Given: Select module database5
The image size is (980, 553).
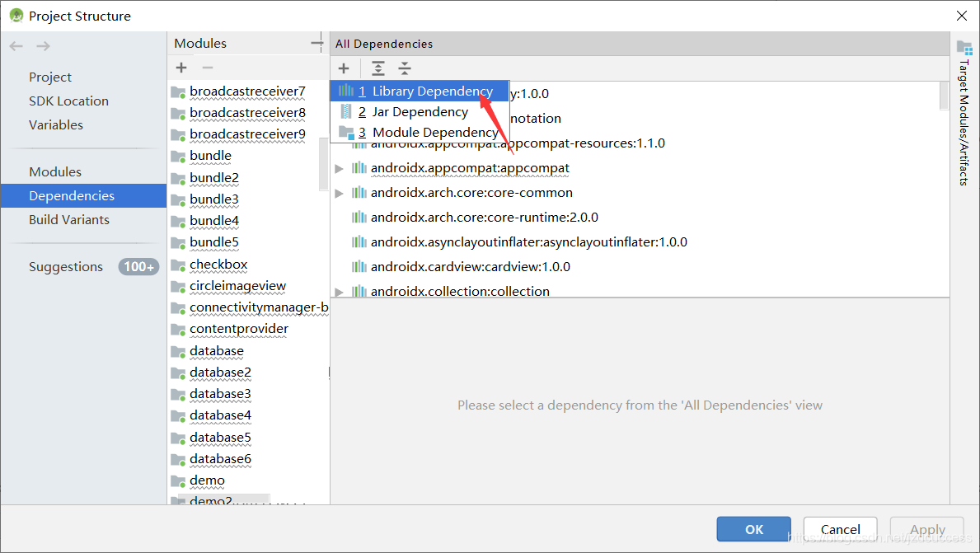Looking at the screenshot, I should 220,438.
